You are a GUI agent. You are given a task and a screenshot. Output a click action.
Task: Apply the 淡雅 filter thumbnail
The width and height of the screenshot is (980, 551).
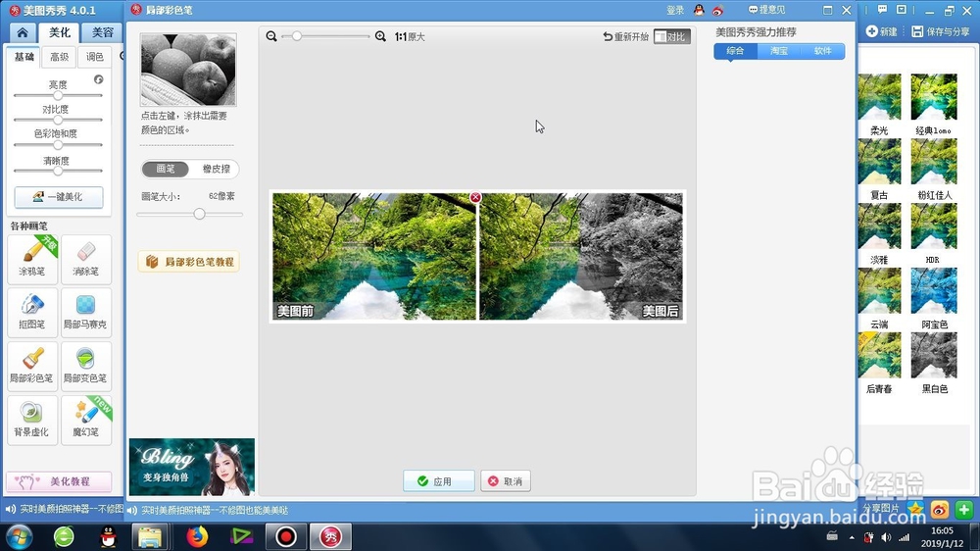[x=879, y=225]
